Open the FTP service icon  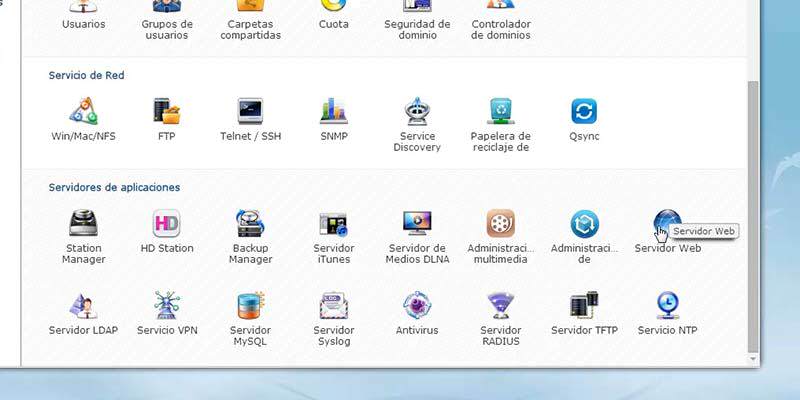(166, 111)
